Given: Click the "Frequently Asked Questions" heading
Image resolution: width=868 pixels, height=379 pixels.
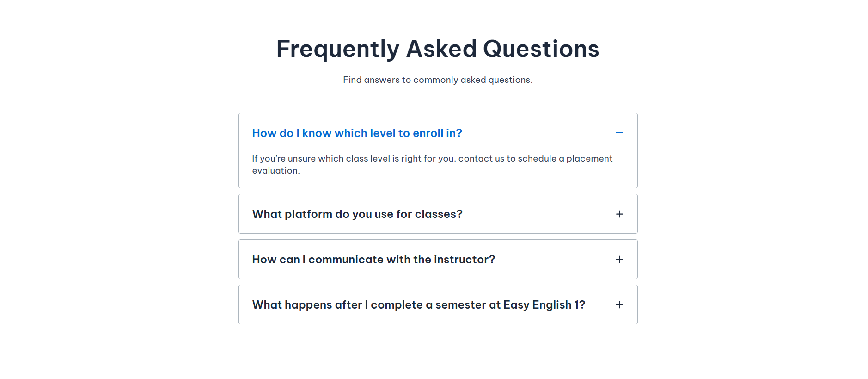Looking at the screenshot, I should pos(437,49).
